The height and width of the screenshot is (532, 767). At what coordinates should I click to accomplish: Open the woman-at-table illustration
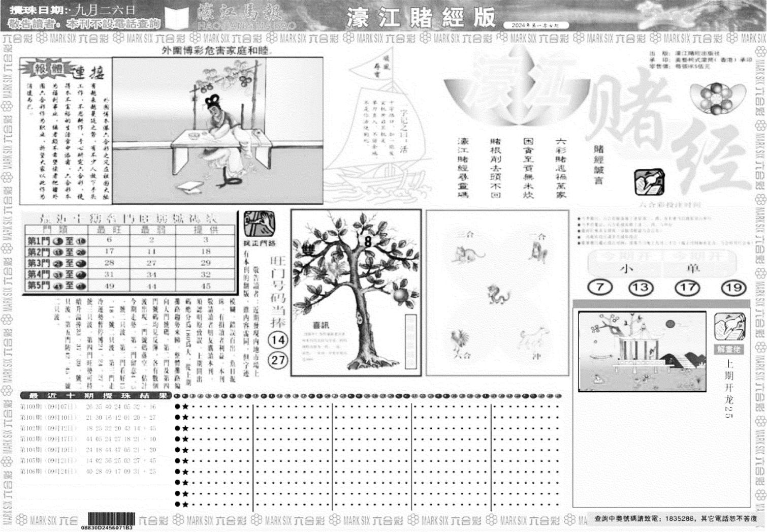click(x=217, y=130)
